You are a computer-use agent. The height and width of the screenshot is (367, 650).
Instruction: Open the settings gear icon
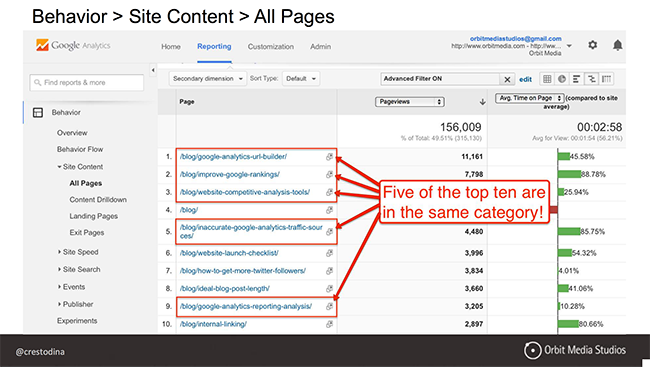pyautogui.click(x=592, y=45)
